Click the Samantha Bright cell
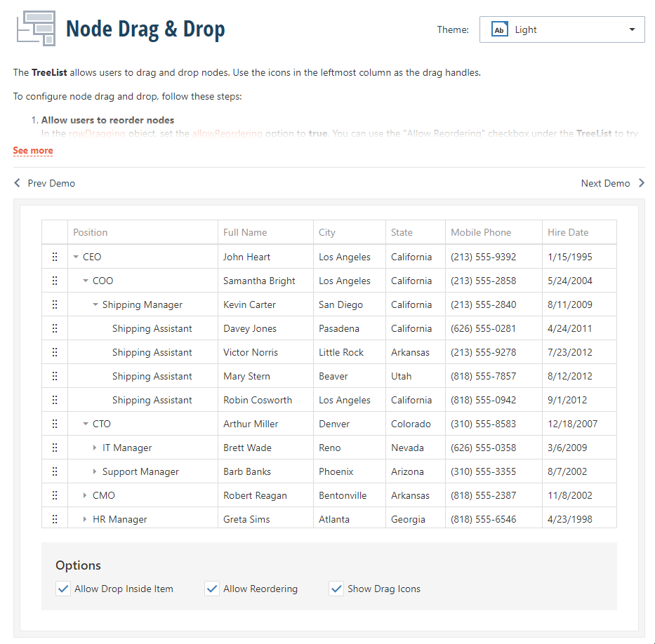 (265, 281)
